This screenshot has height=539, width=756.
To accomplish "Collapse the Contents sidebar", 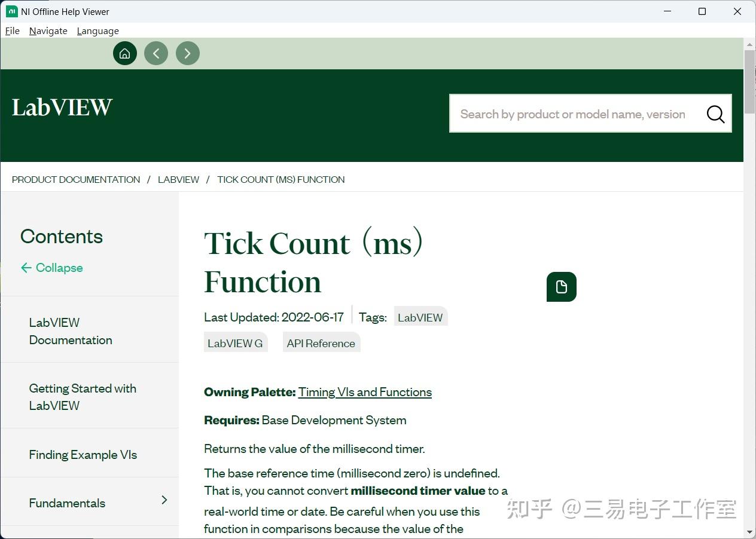I will (51, 268).
